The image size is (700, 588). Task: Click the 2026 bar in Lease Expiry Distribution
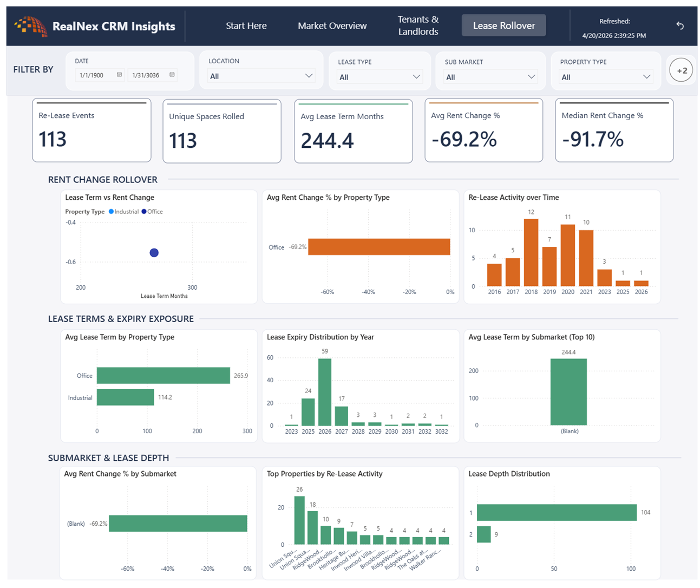coord(325,392)
